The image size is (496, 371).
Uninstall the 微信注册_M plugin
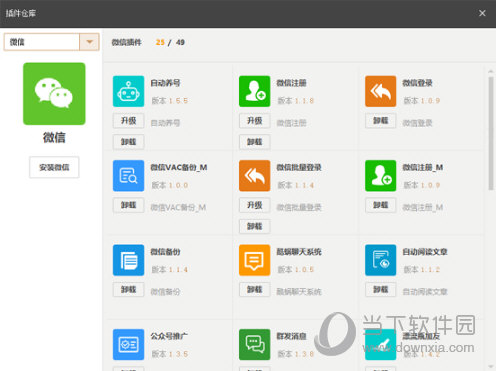pos(380,205)
